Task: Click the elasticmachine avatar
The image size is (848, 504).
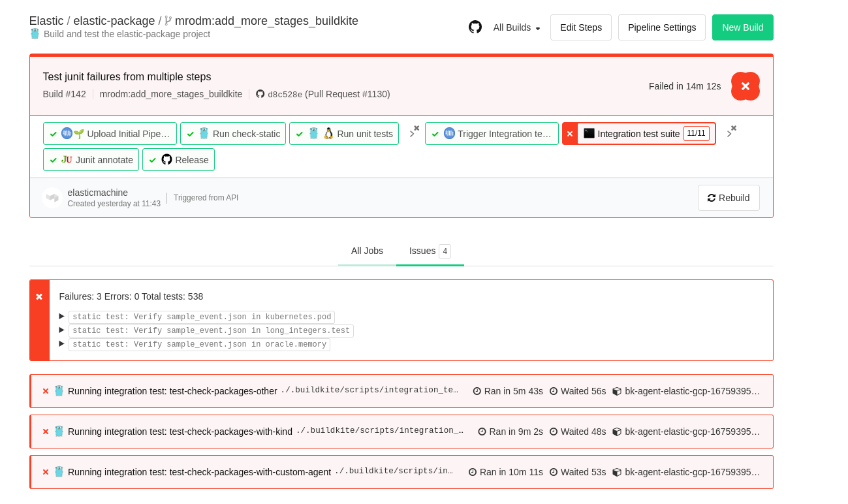Action: 52,198
